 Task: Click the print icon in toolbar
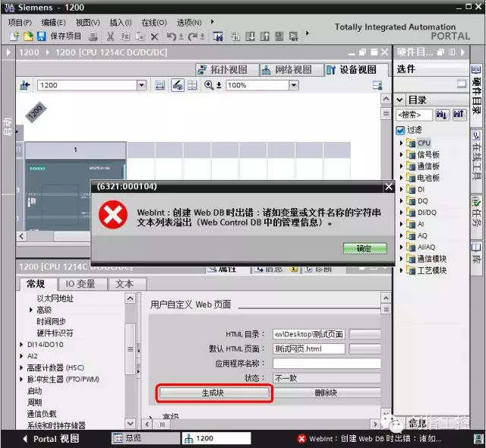point(93,36)
